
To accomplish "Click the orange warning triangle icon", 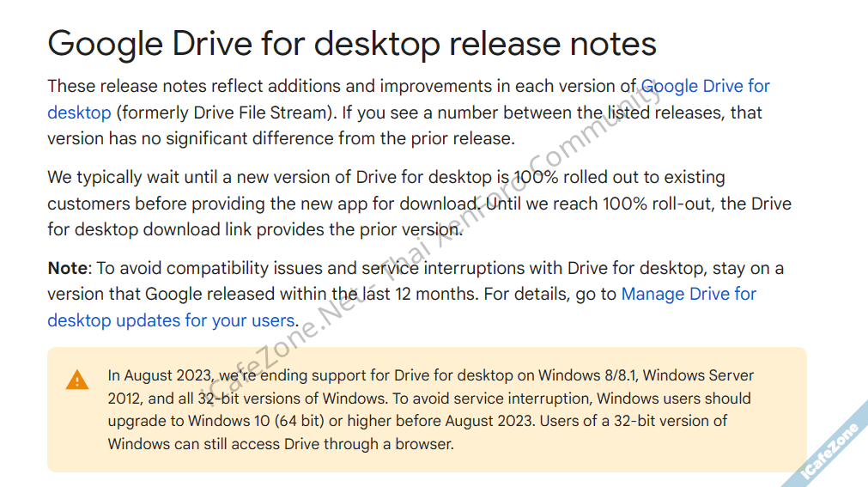I will click(x=77, y=380).
